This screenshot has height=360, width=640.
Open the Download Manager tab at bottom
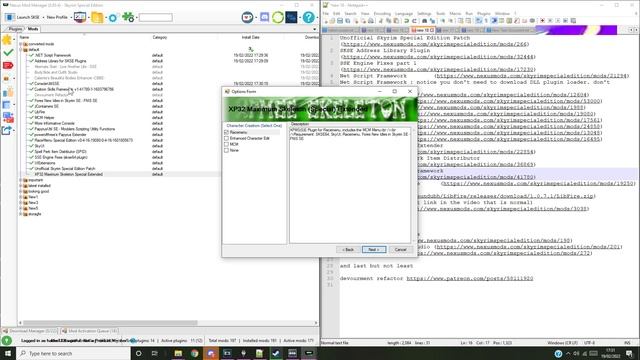pos(30,331)
